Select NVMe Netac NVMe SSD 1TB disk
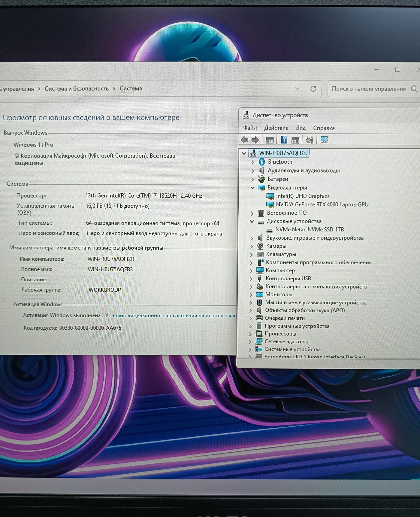420x517 pixels. pos(310,229)
